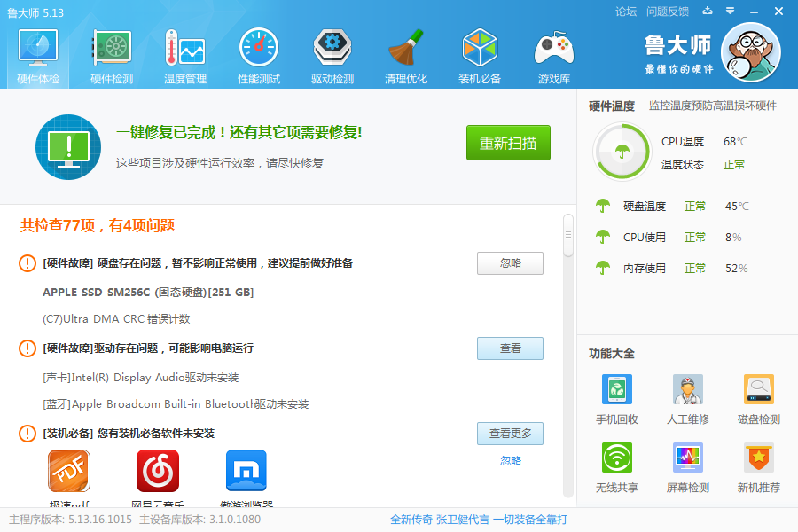Open the title bar dropdown menu arrow

[731, 11]
